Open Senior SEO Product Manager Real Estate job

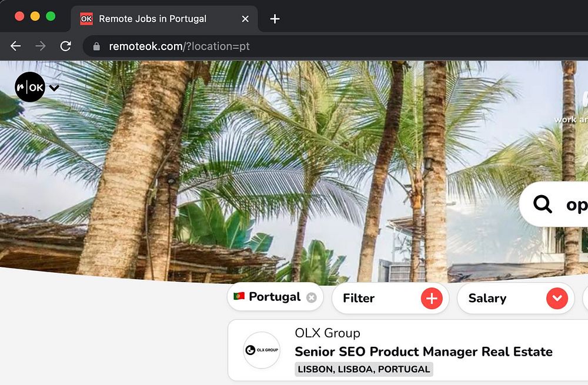coord(424,351)
